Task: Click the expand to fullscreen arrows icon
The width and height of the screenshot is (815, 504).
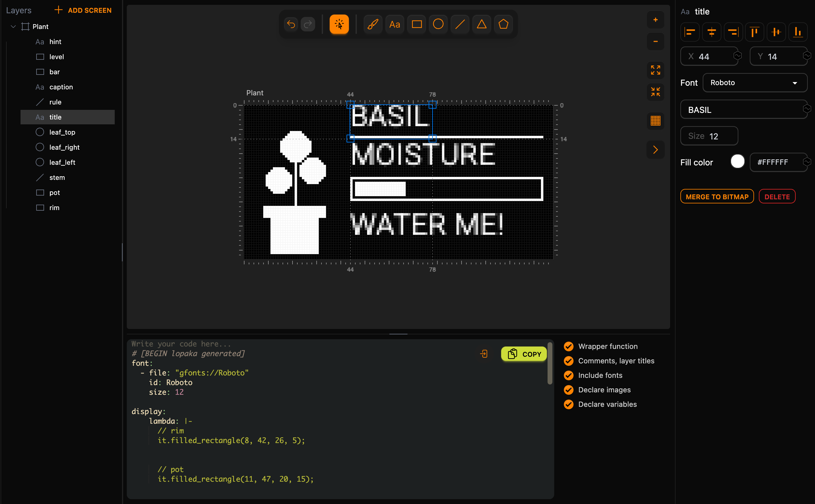Action: (x=655, y=70)
